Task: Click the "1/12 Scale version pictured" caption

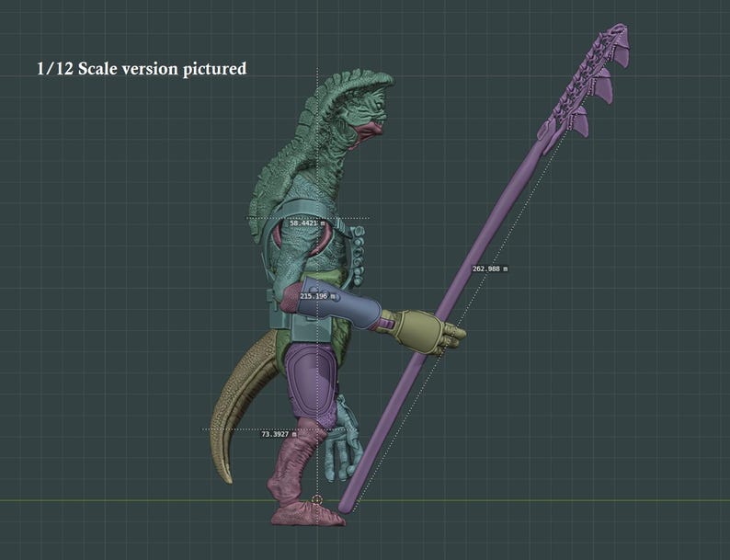Action: pyautogui.click(x=142, y=68)
